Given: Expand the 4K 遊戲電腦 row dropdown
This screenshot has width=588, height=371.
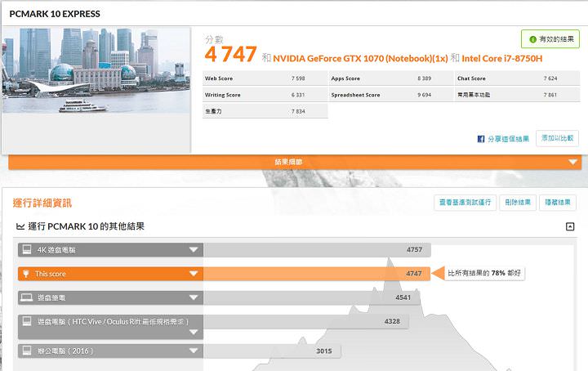Looking at the screenshot, I should tap(194, 249).
